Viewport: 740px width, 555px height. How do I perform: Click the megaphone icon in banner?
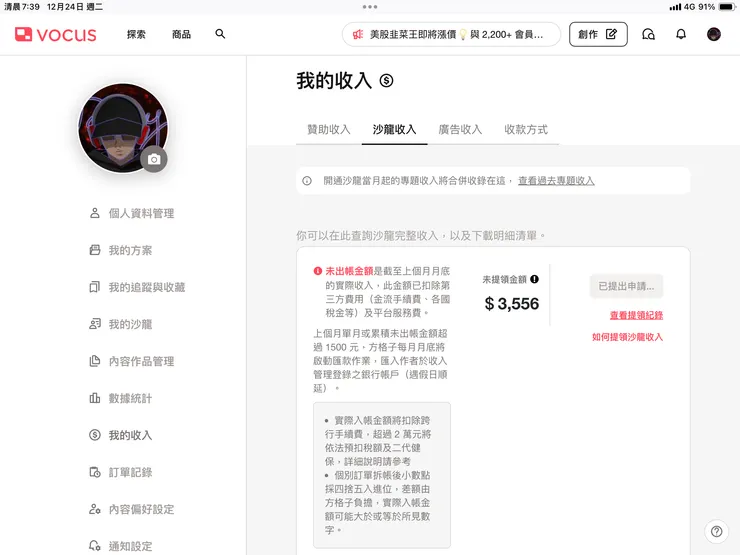358,34
